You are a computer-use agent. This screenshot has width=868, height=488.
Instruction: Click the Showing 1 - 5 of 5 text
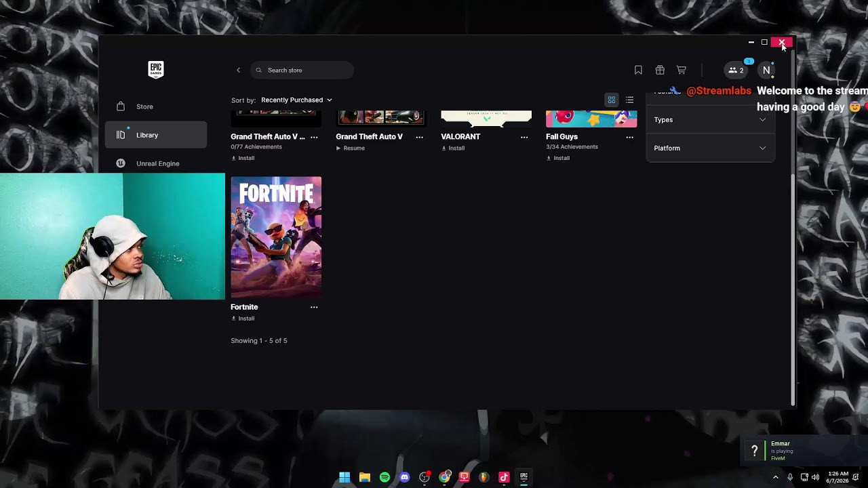coord(259,341)
